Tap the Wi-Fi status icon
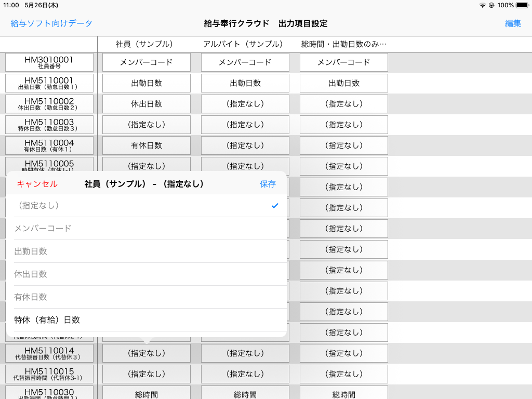 (483, 5)
